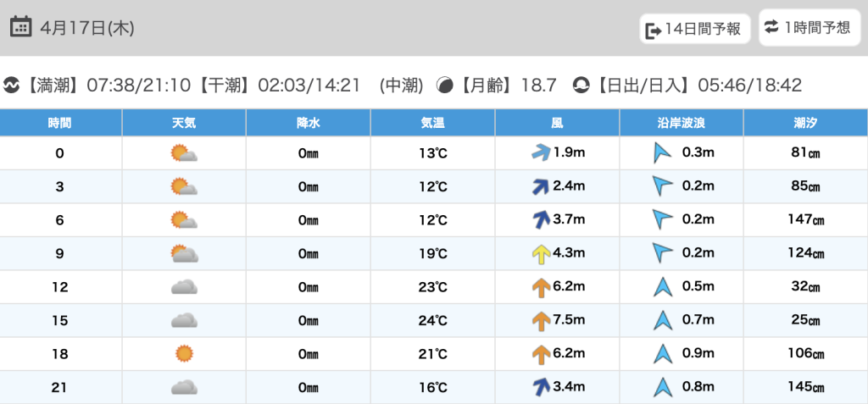Select the 時間 column header
This screenshot has height=404, width=868.
[x=60, y=124]
